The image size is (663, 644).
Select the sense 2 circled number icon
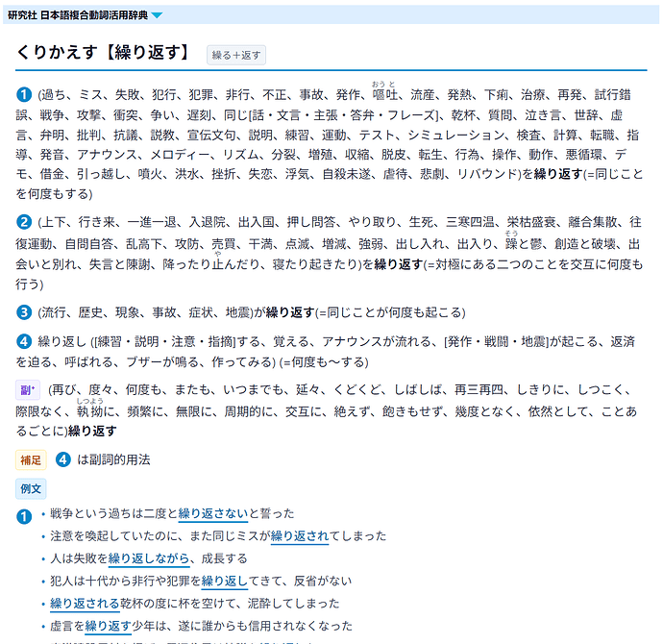(x=24, y=222)
